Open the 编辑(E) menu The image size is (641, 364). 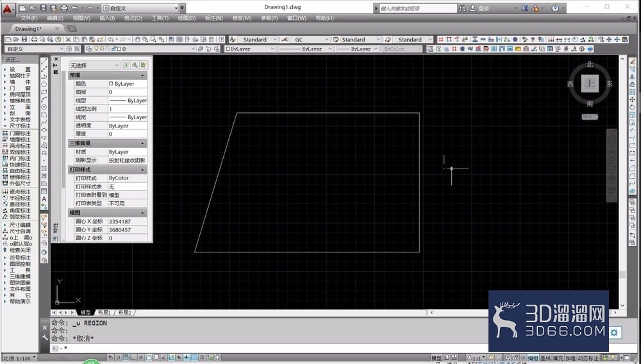pos(54,19)
